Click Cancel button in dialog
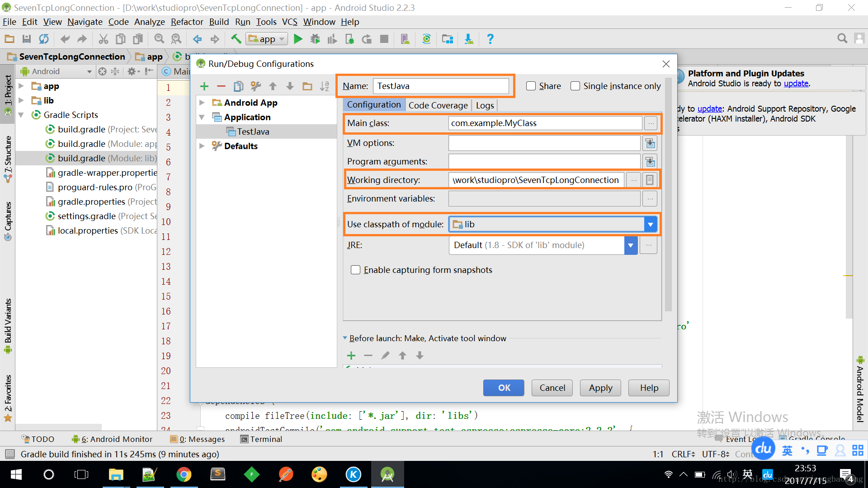This screenshot has width=868, height=488. coord(552,388)
